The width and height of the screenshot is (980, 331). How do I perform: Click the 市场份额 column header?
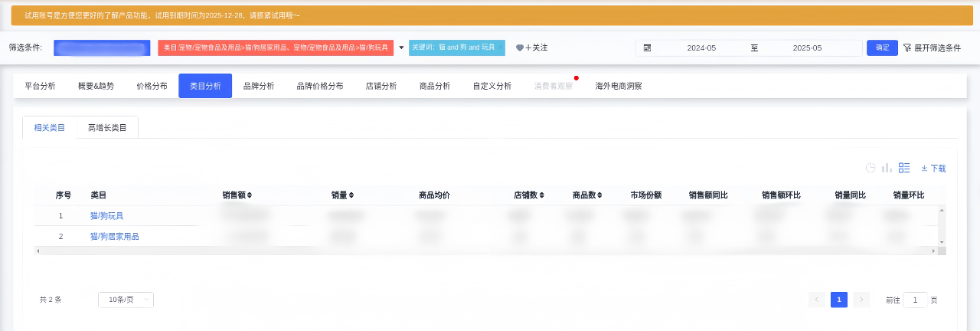click(x=646, y=195)
